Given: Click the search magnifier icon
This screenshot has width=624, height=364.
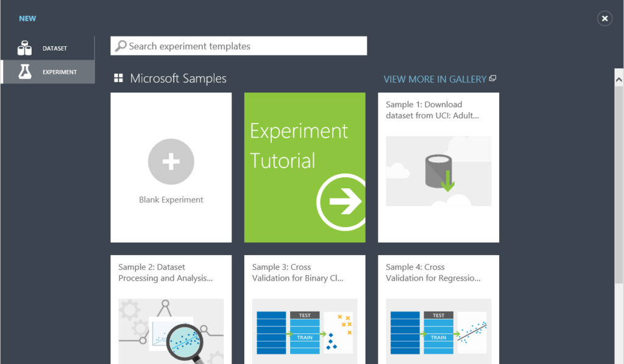Looking at the screenshot, I should pyautogui.click(x=120, y=46).
